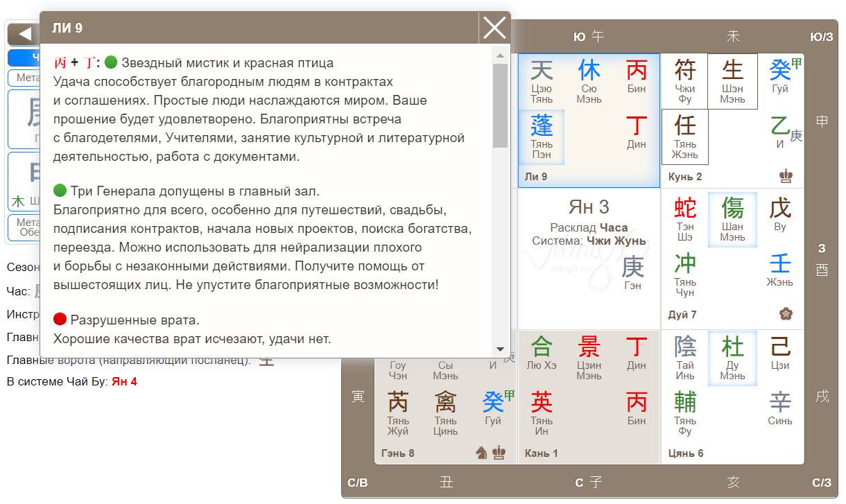This screenshot has height=504, width=846.
Task: Close the Ли 9 popup window
Action: tap(494, 28)
